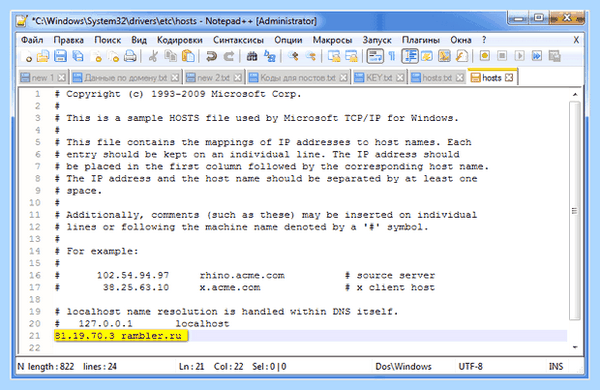Image resolution: width=600 pixels, height=390 pixels.
Task: Open Find with the binoculars icon
Action: tap(251, 56)
